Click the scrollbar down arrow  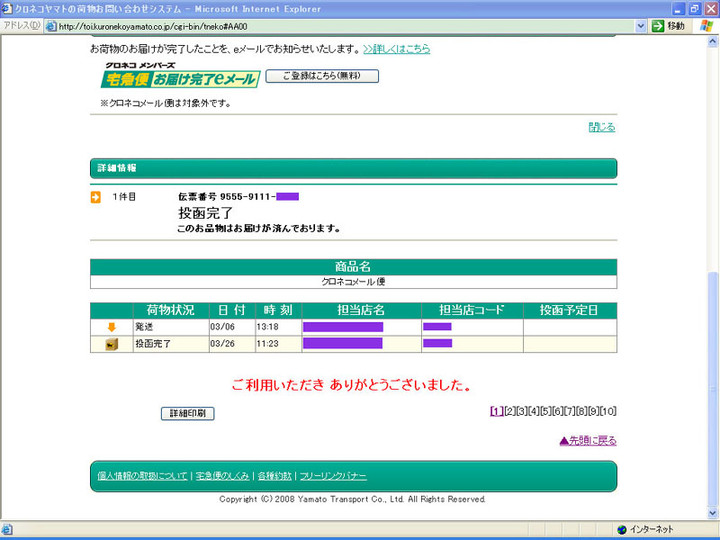point(713,513)
